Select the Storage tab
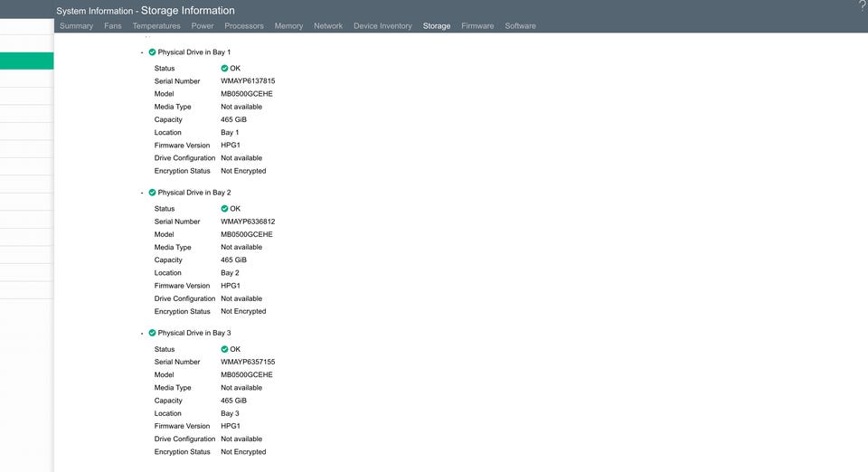 click(437, 26)
